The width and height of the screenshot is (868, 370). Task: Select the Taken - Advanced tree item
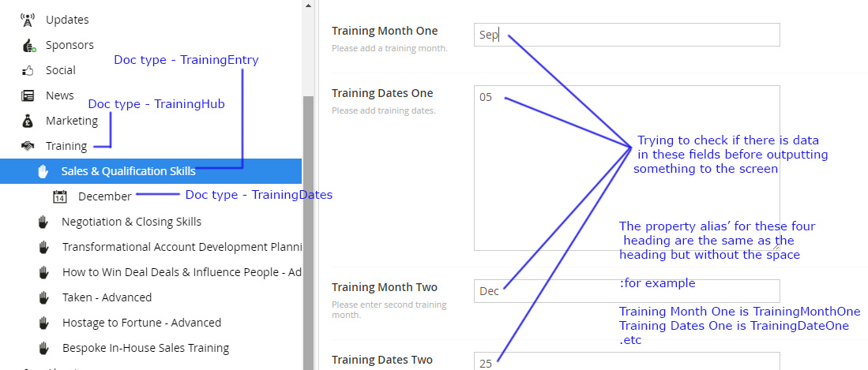click(107, 297)
